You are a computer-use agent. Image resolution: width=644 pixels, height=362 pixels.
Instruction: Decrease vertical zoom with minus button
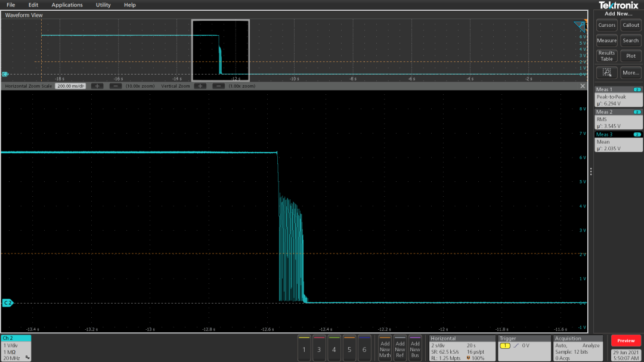click(218, 86)
